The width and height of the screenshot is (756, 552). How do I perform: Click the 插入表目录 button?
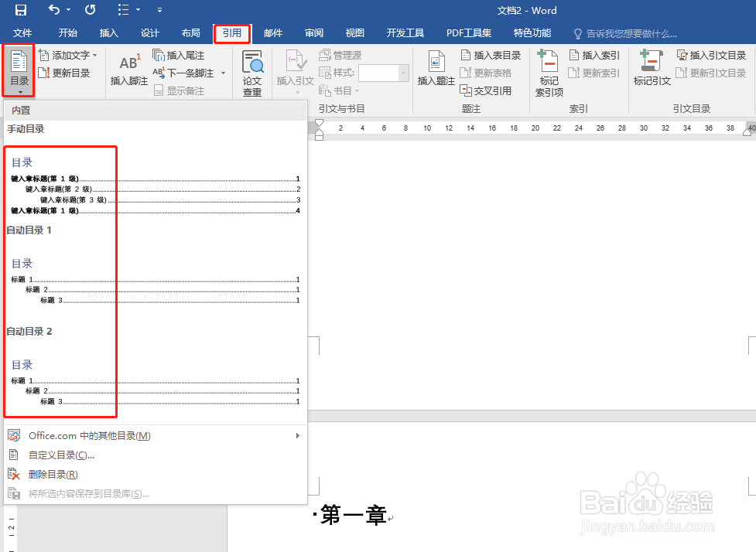pyautogui.click(x=491, y=56)
